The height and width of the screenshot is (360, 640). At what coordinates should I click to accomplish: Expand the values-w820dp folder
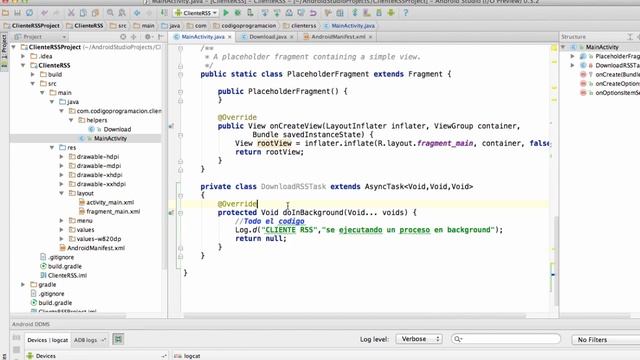(61, 239)
